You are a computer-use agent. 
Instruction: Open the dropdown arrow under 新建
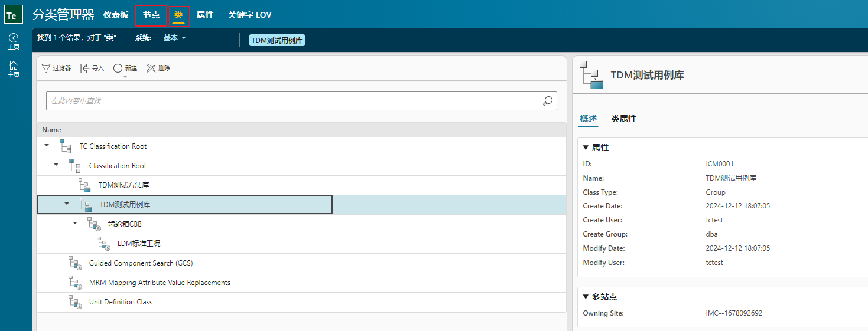click(x=125, y=76)
